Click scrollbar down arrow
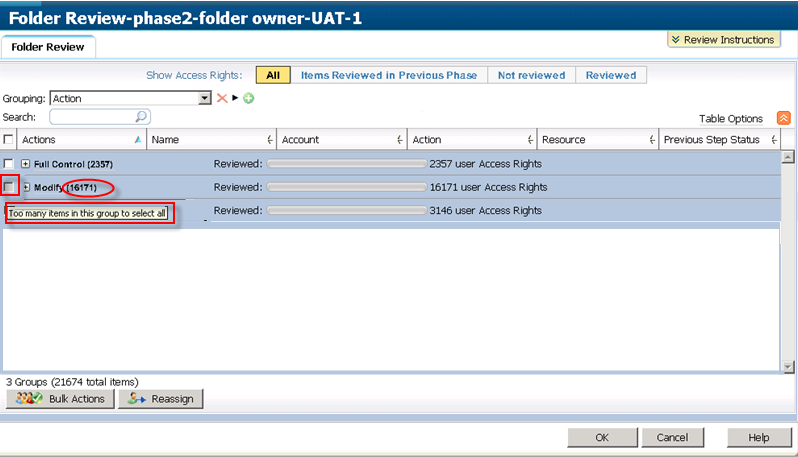This screenshot has height=457, width=798. 788,366
